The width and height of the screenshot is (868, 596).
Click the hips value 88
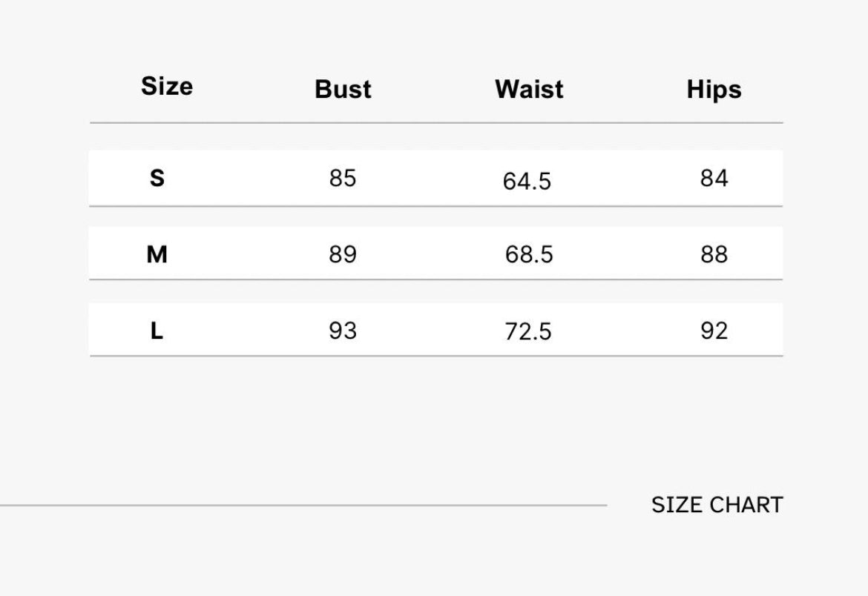pos(714,255)
